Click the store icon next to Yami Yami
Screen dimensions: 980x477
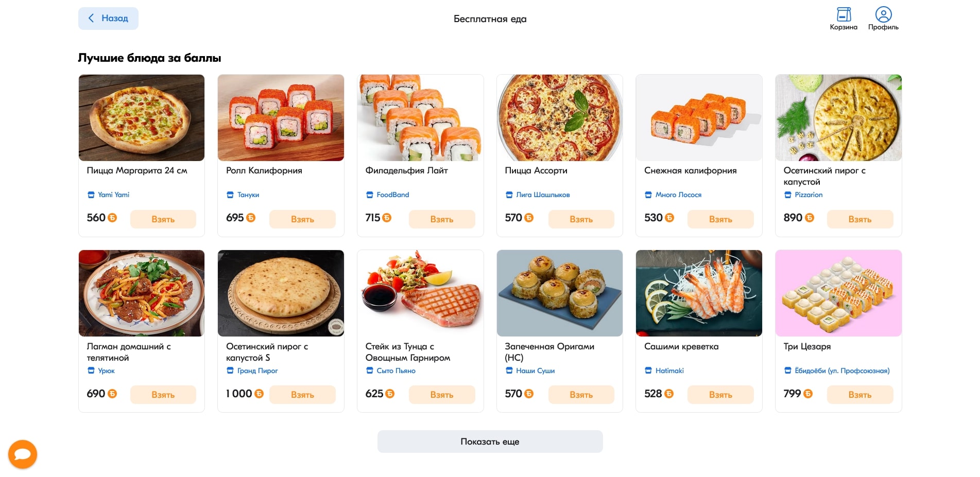click(x=91, y=195)
